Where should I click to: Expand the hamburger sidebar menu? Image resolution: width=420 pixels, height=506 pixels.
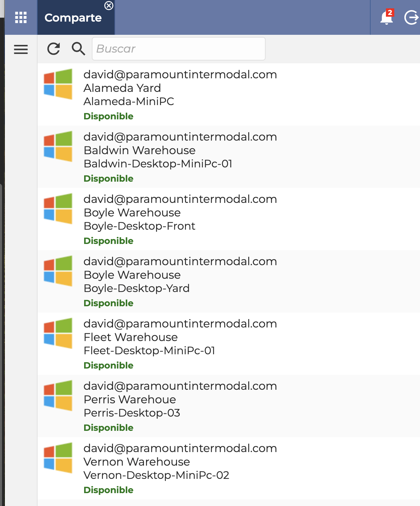click(x=21, y=49)
